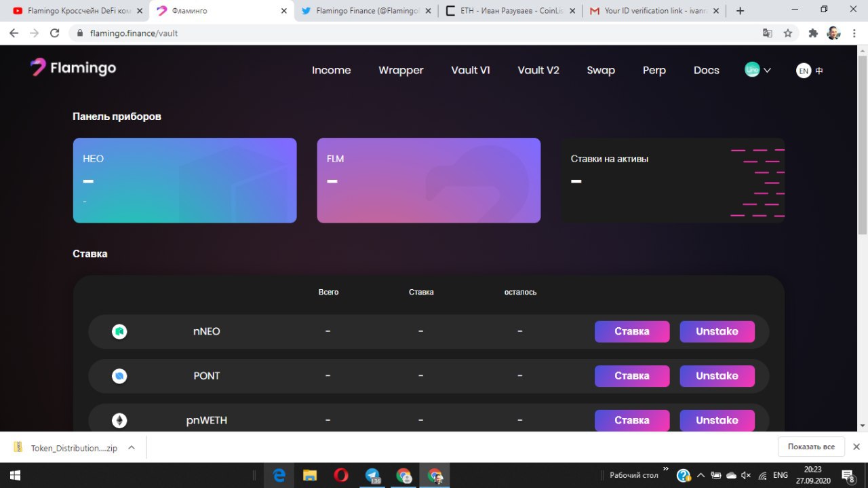
Task: Click the HEO dashboard card
Action: (184, 181)
